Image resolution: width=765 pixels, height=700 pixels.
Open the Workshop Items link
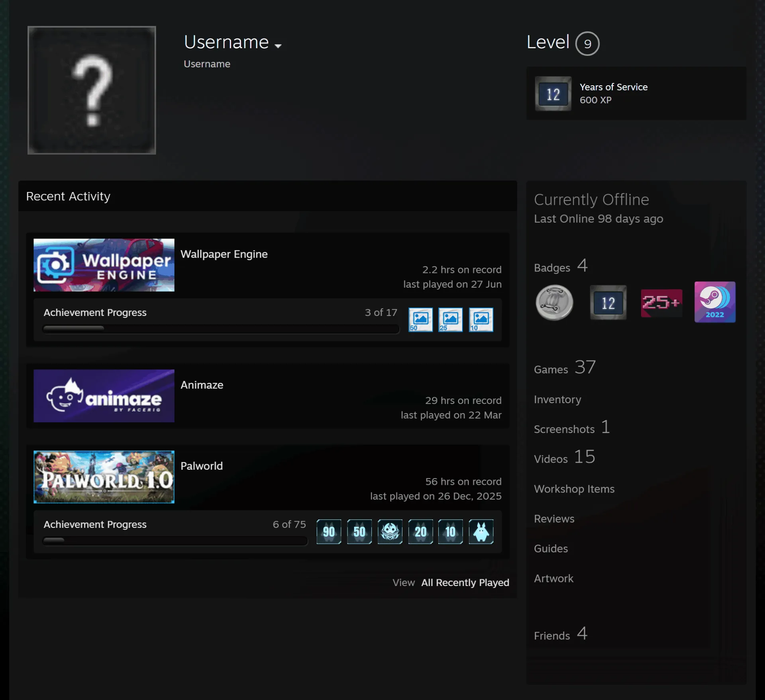click(x=574, y=489)
